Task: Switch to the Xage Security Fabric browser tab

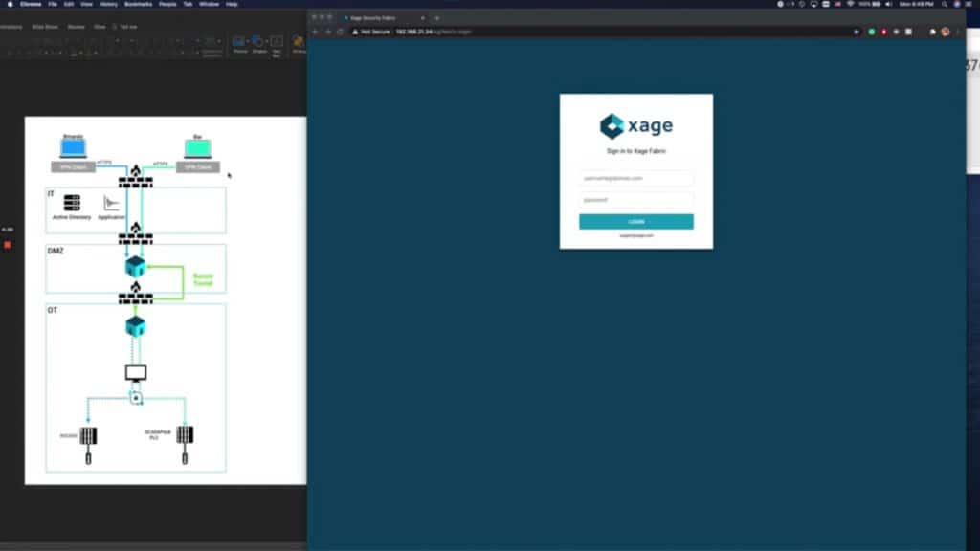Action: (x=373, y=17)
